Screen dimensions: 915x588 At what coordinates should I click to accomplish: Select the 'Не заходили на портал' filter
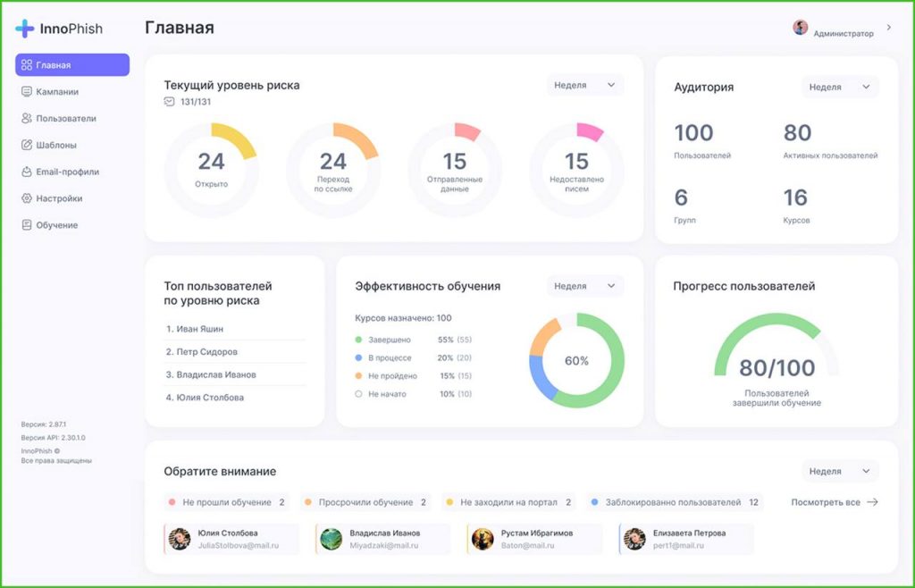pyautogui.click(x=508, y=502)
